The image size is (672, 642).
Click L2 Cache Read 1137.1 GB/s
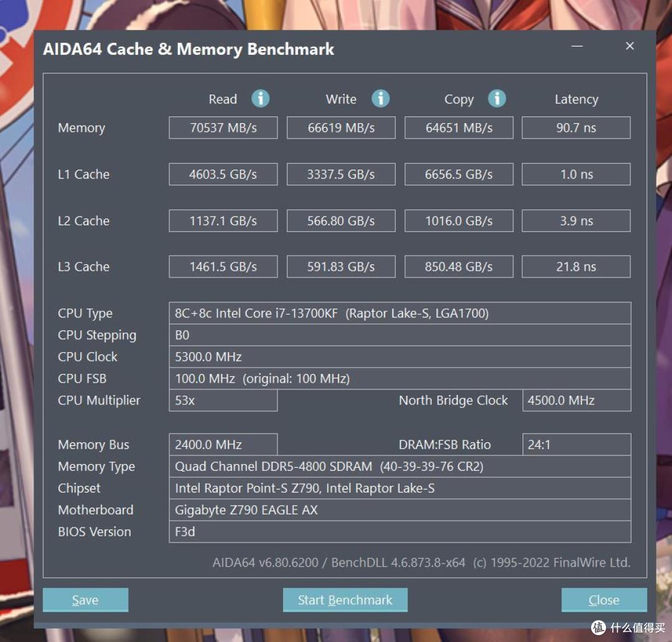point(223,221)
